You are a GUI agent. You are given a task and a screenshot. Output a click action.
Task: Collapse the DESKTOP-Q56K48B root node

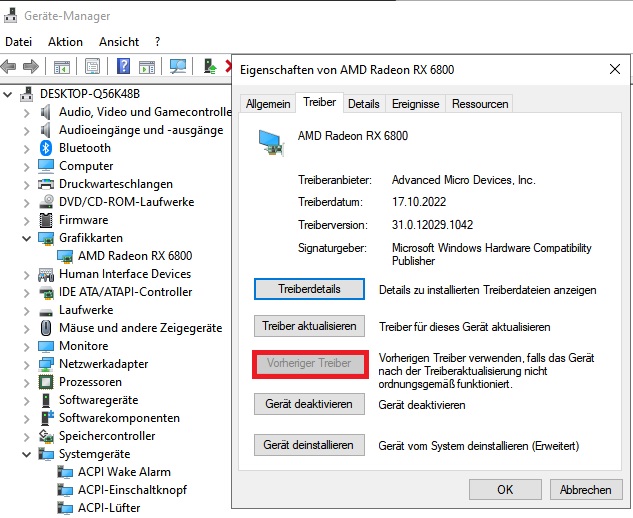point(7,94)
